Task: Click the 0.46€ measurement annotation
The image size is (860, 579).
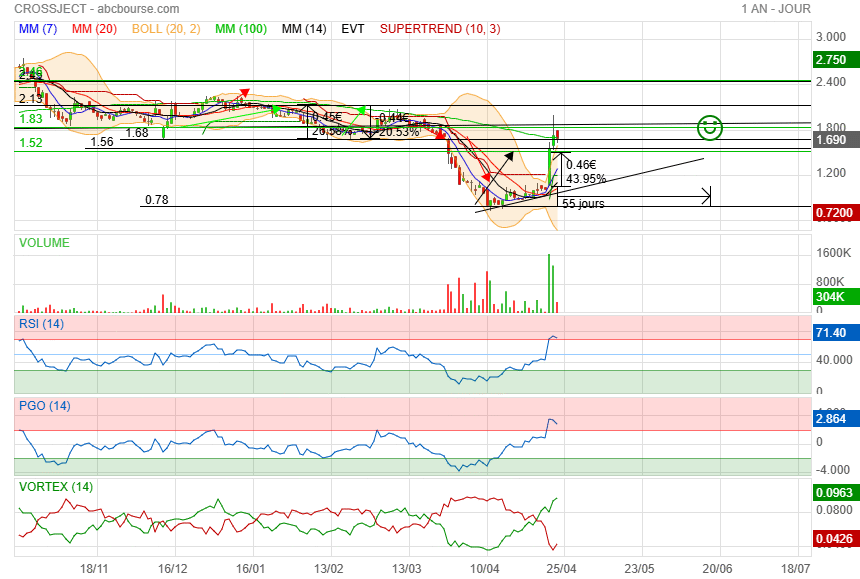Action: 581,165
